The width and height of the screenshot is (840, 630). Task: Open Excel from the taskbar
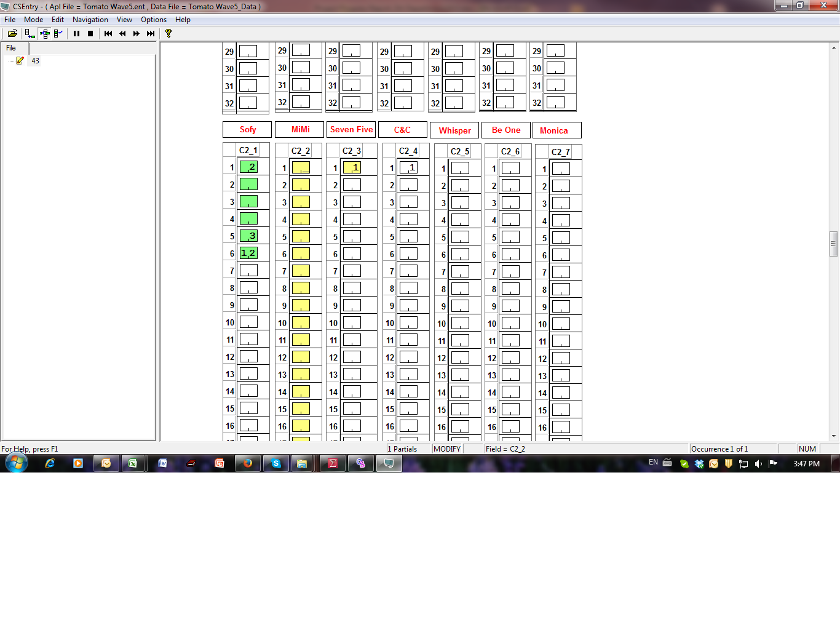point(132,463)
